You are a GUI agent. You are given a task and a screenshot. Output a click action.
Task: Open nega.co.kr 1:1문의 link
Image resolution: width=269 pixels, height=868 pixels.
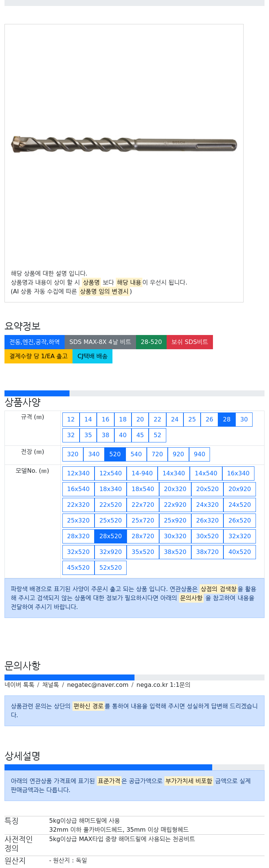coord(163,685)
